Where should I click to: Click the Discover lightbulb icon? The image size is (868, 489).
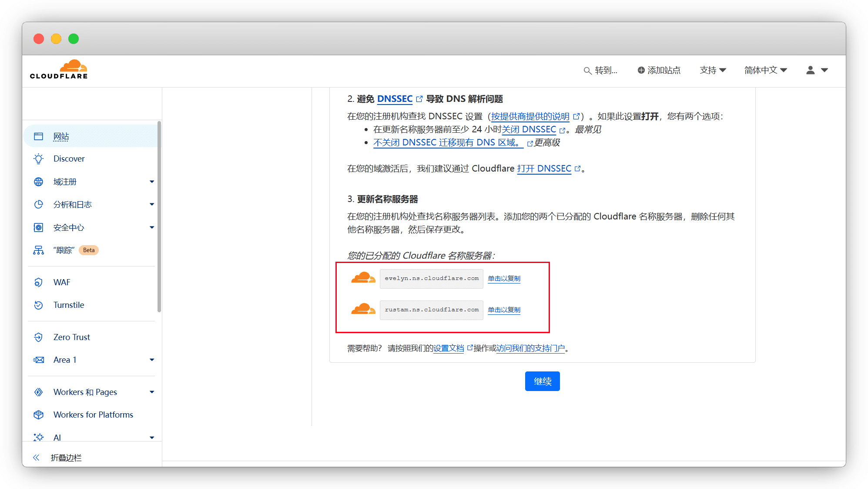pyautogui.click(x=39, y=159)
